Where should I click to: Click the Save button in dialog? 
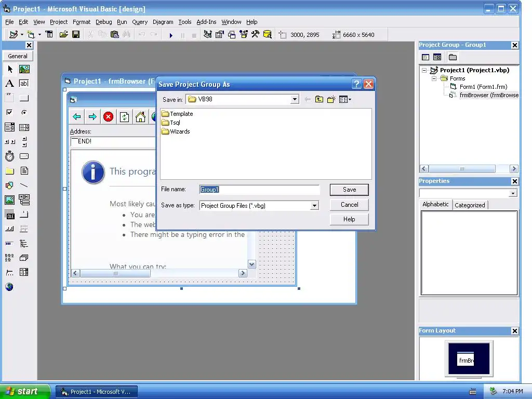349,190
